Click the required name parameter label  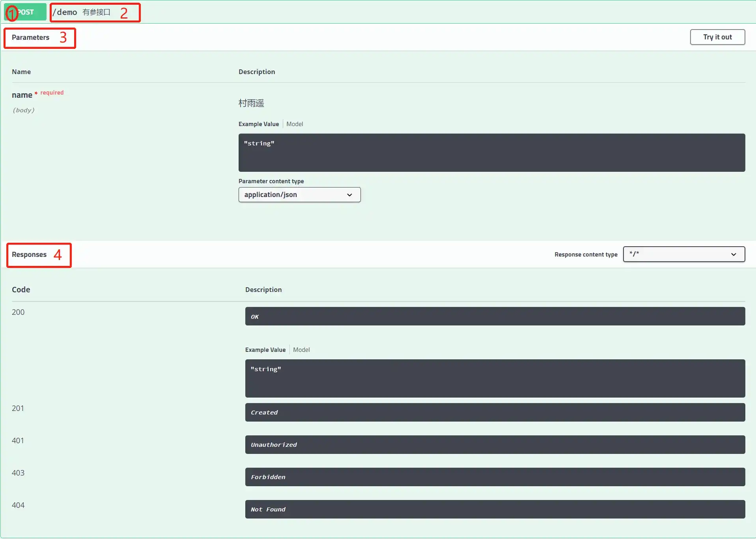(x=22, y=95)
